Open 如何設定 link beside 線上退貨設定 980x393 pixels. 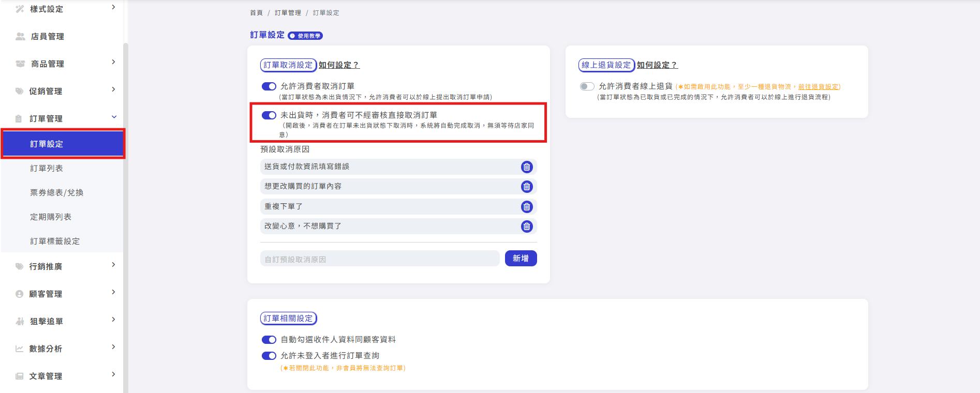(x=657, y=65)
